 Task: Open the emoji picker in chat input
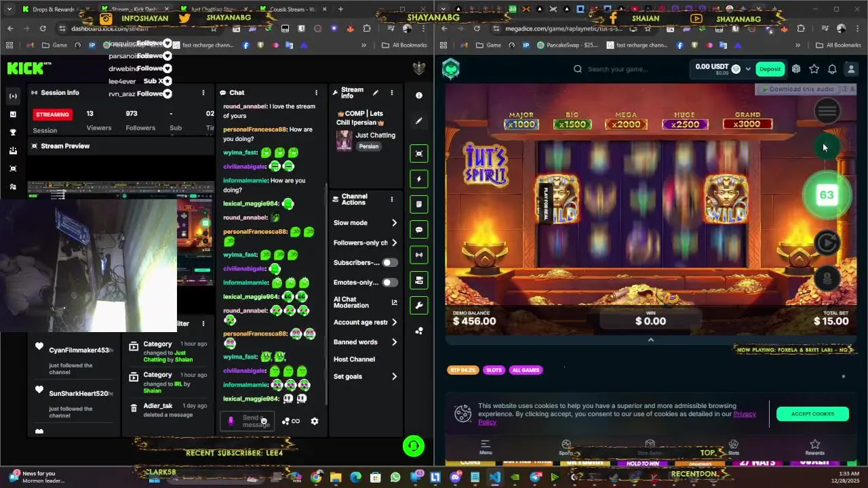coord(264,422)
